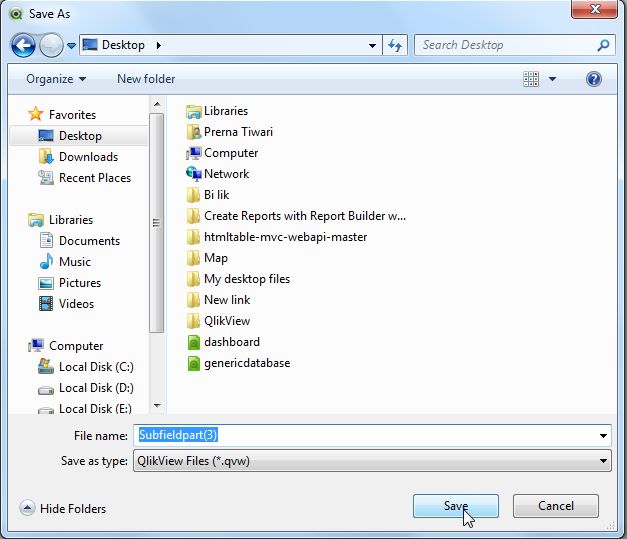Close the Save As dialog
The image size is (627, 539).
(595, 9)
